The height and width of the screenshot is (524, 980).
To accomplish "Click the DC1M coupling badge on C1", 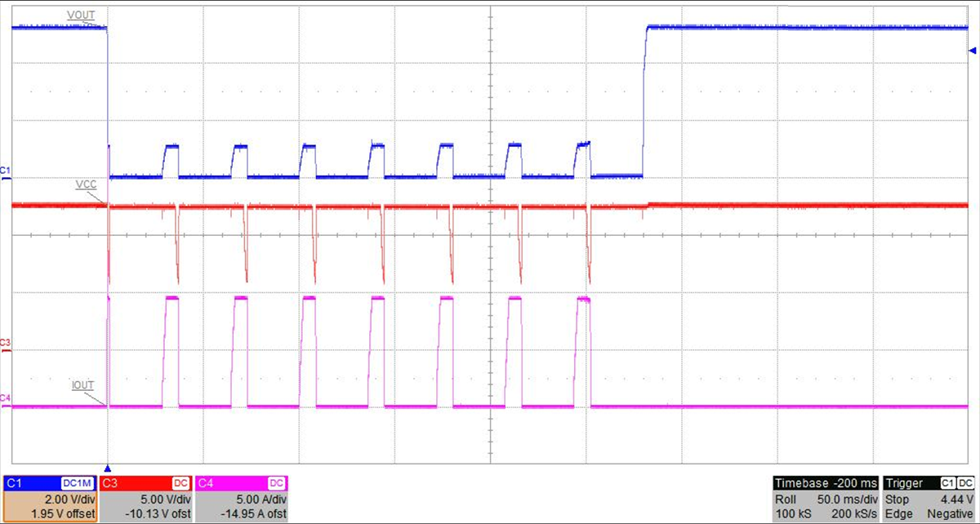I will [x=78, y=483].
